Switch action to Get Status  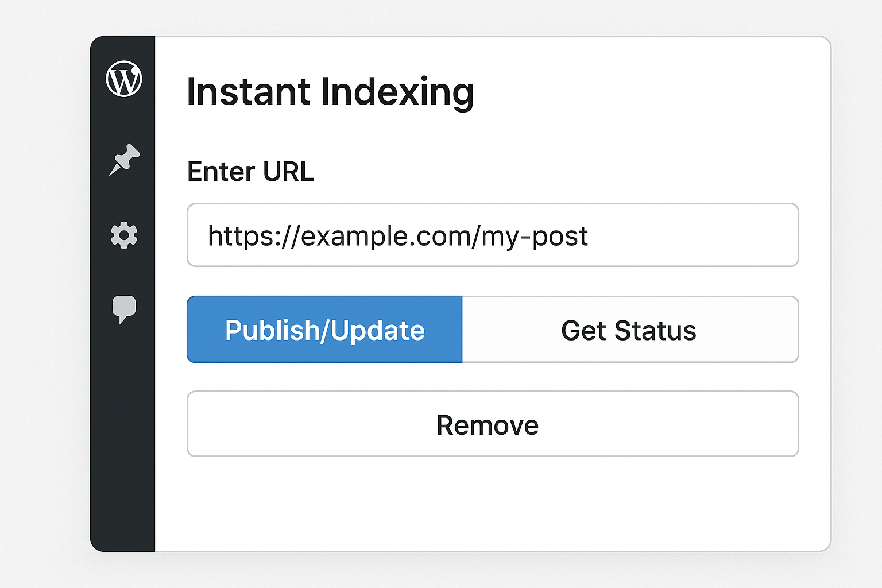[630, 330]
